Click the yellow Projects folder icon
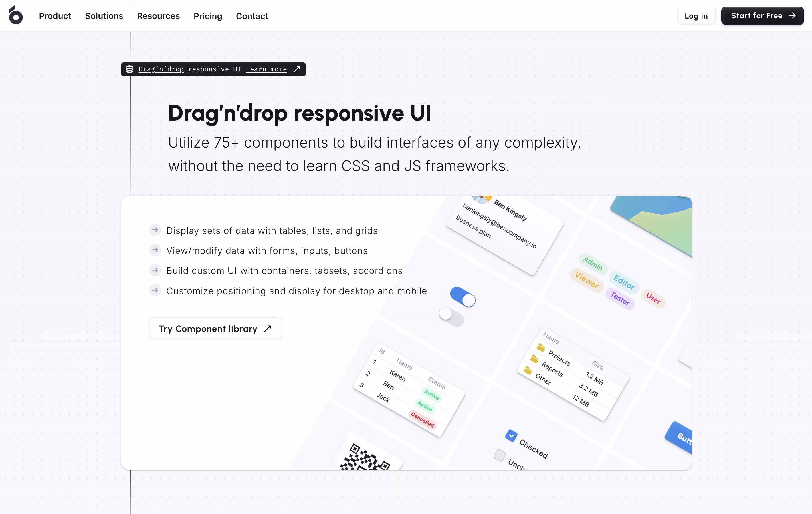The width and height of the screenshot is (812, 514). [541, 347]
